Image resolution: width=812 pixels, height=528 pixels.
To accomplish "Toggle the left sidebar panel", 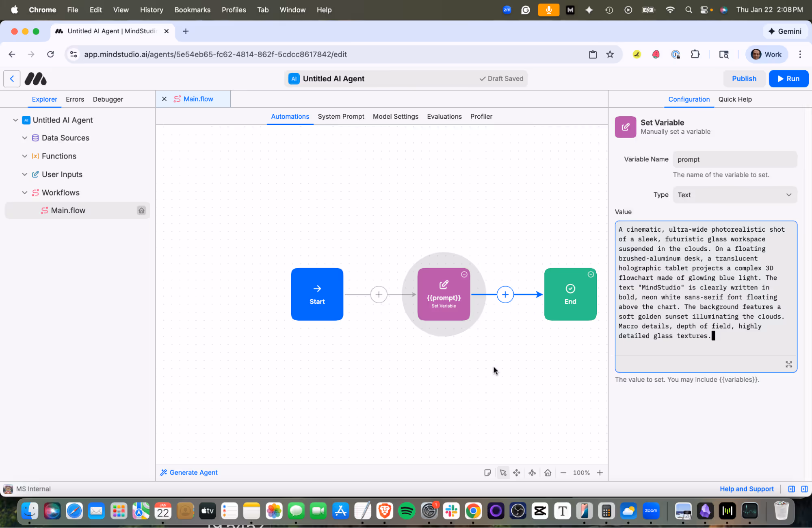I will pos(791,489).
